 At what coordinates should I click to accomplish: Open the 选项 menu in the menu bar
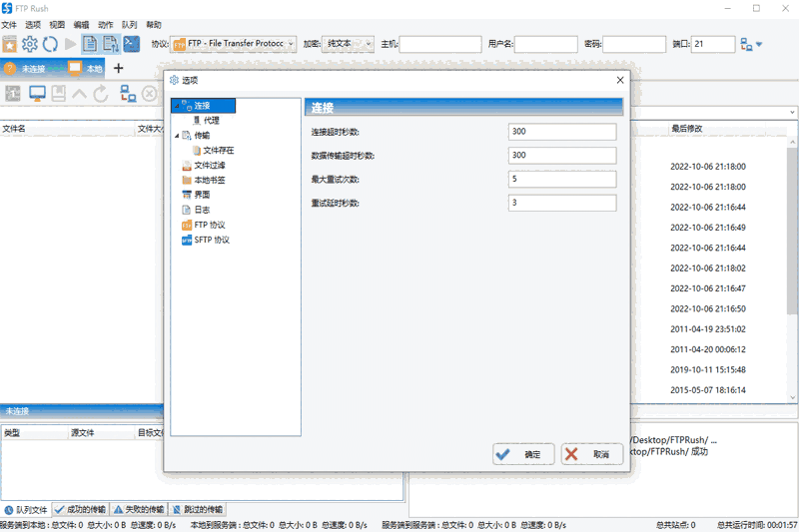pos(33,24)
